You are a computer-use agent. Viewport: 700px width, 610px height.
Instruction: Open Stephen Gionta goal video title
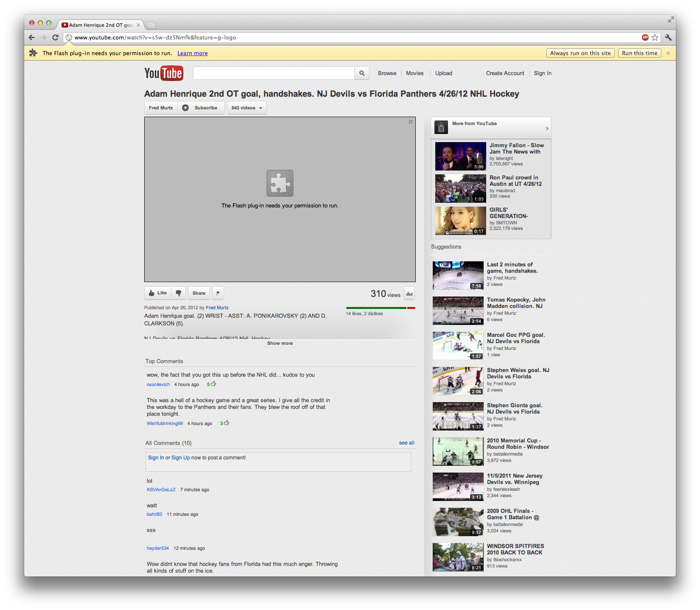[515, 409]
